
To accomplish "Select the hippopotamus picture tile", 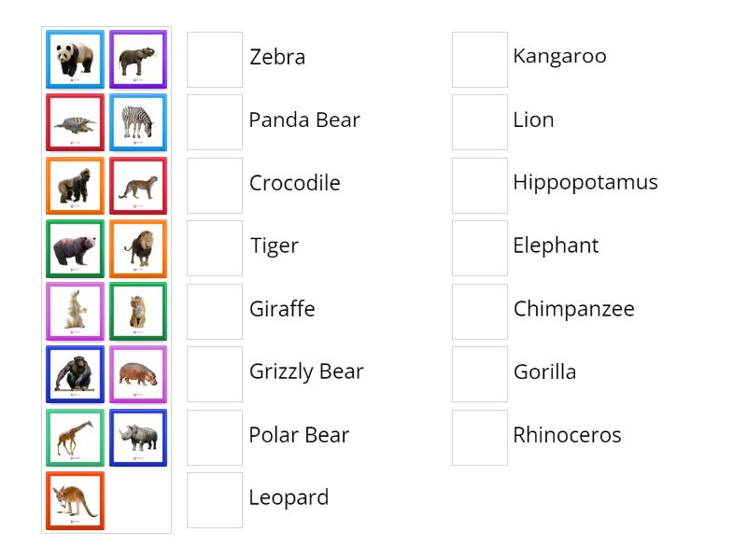I will [x=138, y=373].
